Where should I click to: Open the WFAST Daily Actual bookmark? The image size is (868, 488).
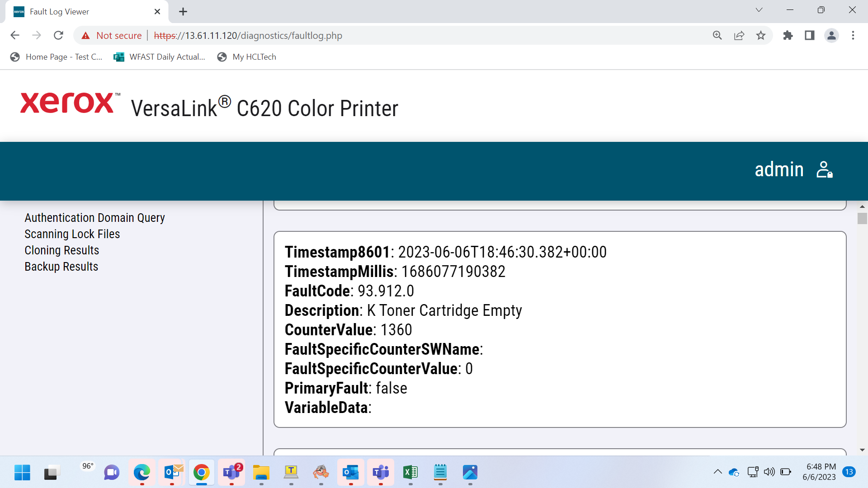160,57
